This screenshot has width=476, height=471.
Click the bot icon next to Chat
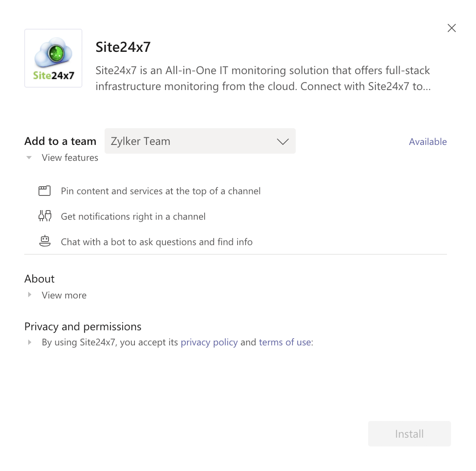(x=45, y=241)
